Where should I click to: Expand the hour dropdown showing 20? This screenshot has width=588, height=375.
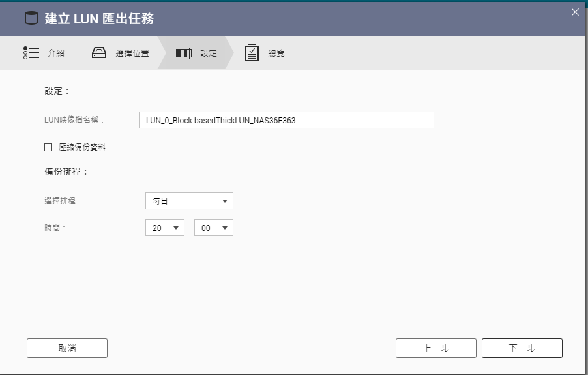[165, 228]
